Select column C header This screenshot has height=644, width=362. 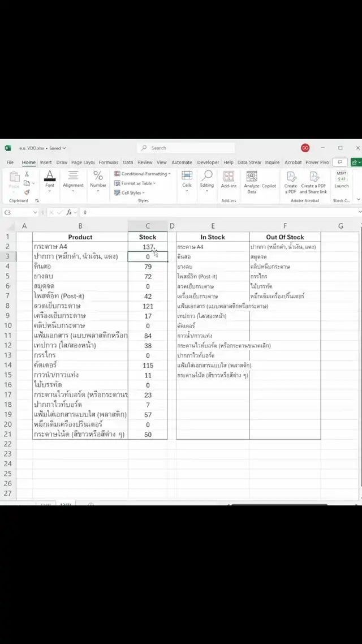tap(148, 226)
